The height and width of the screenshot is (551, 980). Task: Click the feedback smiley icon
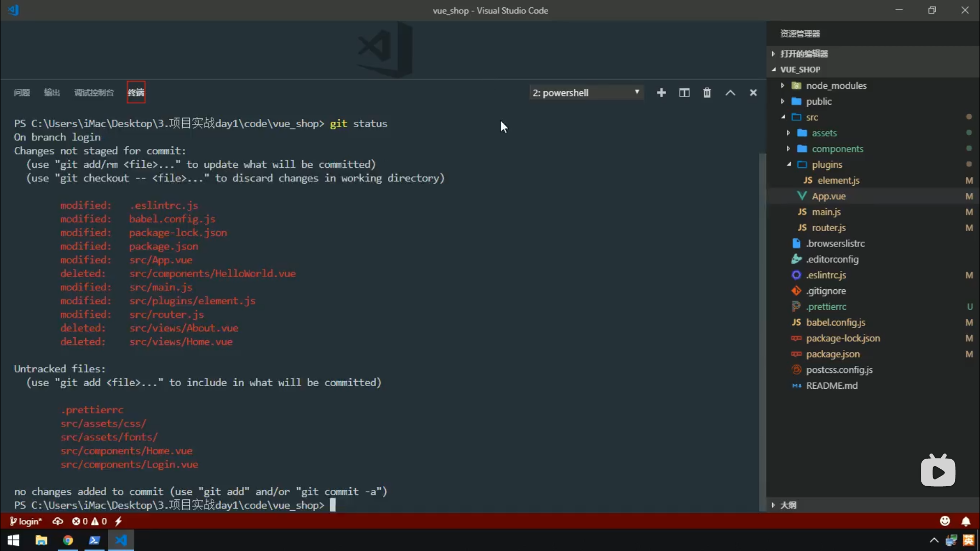click(x=945, y=521)
